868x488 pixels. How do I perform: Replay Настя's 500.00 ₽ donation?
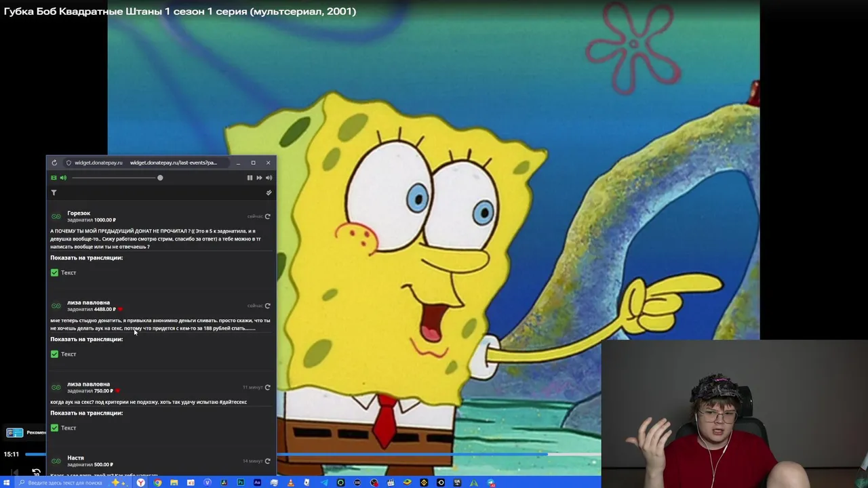click(267, 461)
